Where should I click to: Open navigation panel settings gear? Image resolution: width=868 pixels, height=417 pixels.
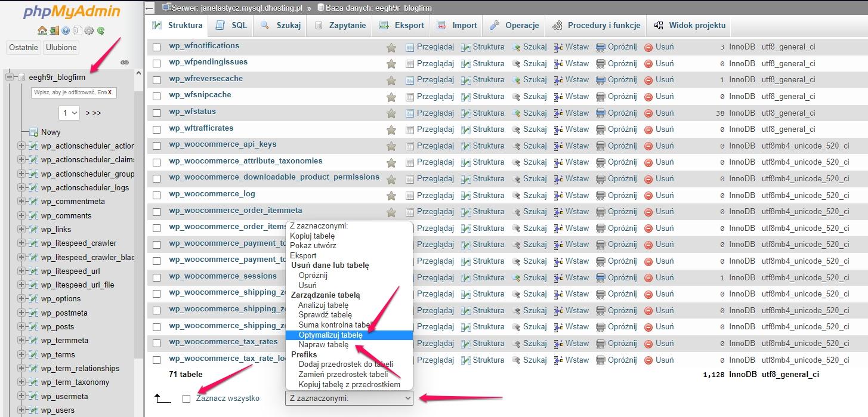(x=89, y=30)
